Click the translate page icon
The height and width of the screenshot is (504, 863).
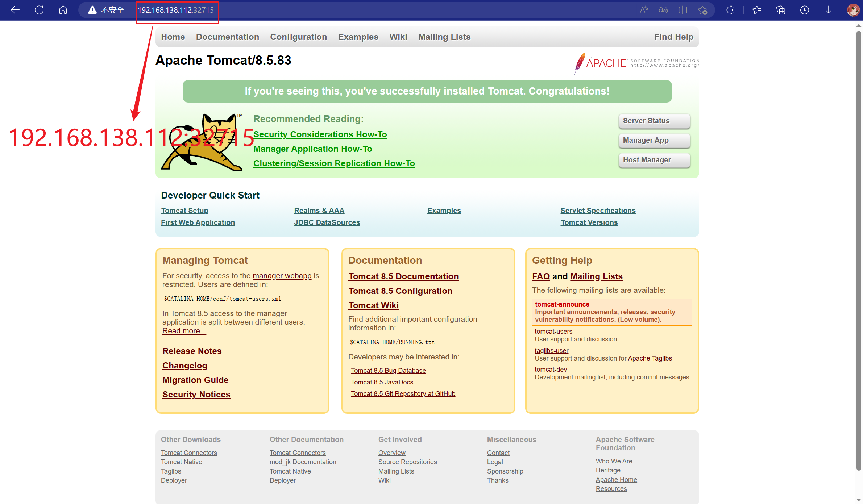663,10
